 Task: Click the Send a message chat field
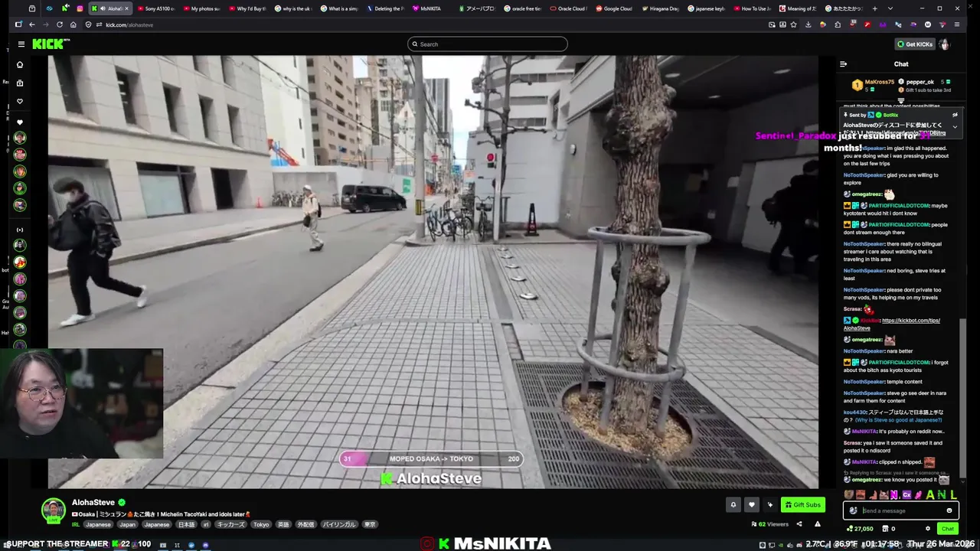901,510
